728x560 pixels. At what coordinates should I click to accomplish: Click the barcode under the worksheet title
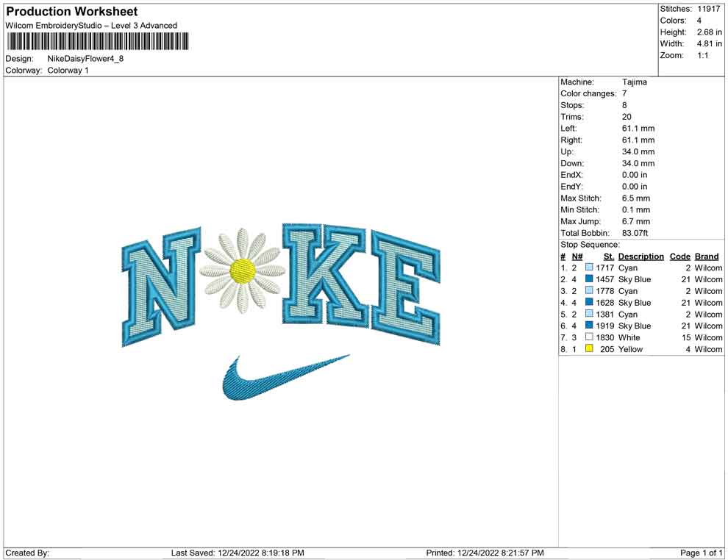point(97,41)
